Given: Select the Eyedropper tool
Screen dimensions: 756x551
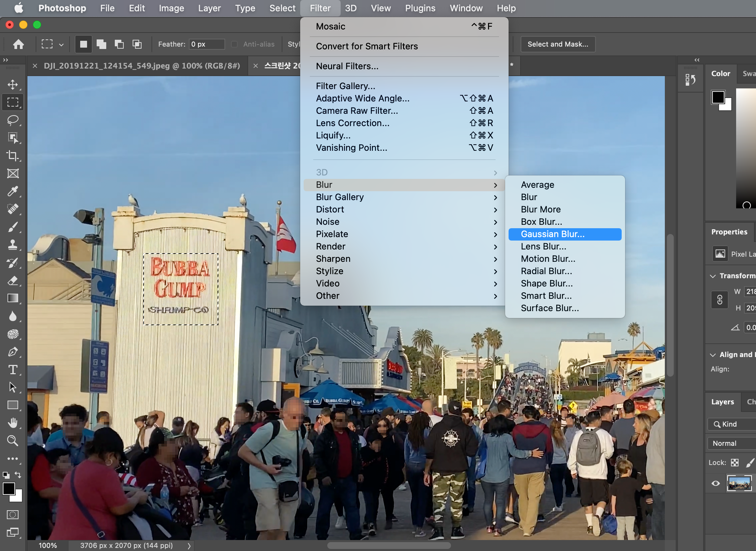Looking at the screenshot, I should coord(13,191).
